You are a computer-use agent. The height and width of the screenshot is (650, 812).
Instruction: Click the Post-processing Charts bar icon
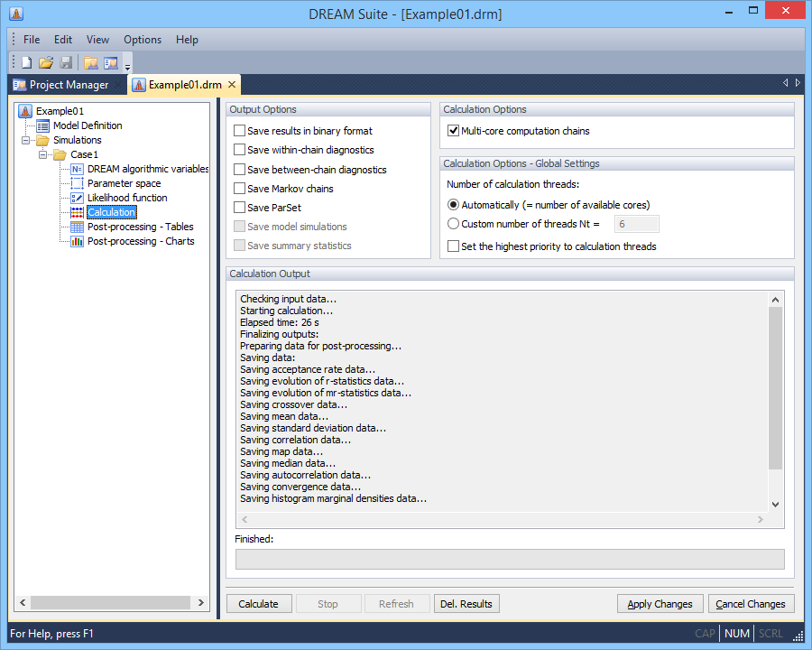(x=78, y=242)
